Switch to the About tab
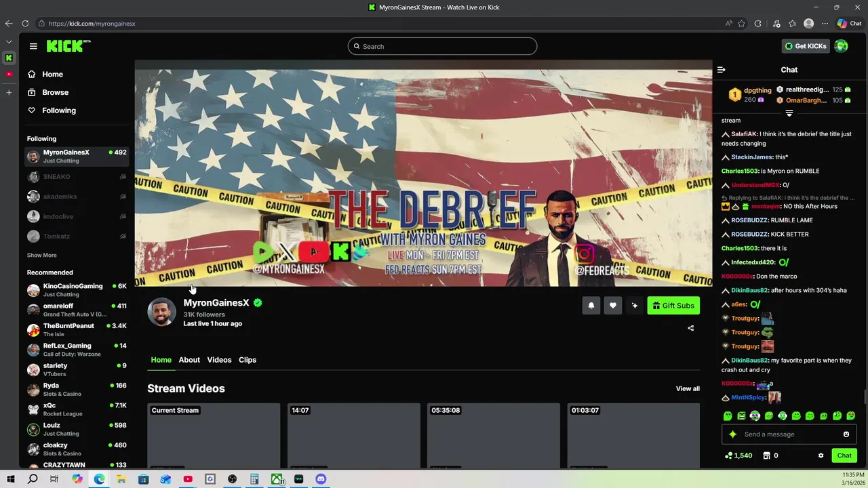This screenshot has height=488, width=868. click(189, 360)
